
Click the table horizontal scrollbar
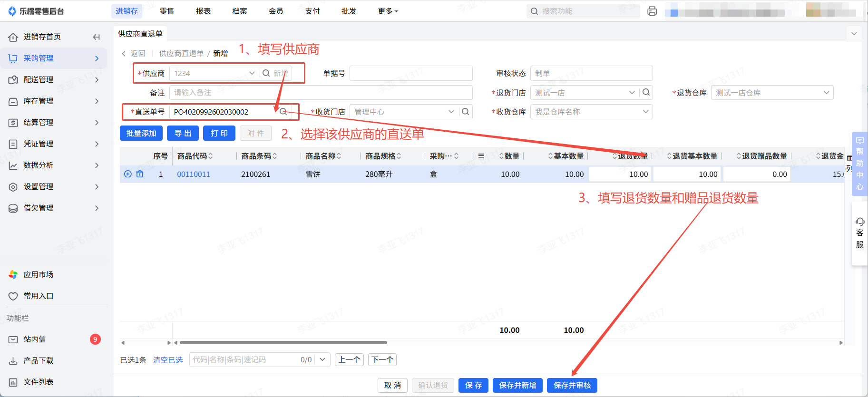tap(283, 342)
